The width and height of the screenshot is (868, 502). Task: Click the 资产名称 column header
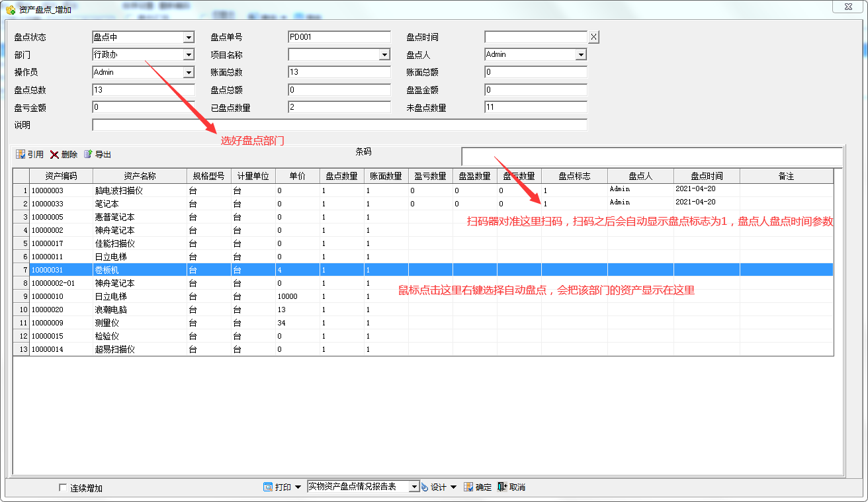pos(140,176)
